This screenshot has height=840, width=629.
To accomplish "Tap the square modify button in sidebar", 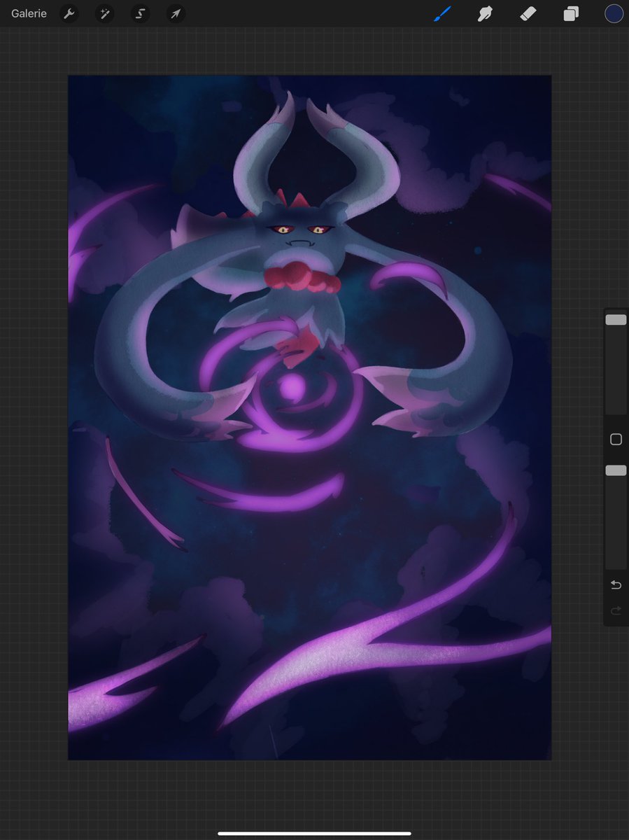I will 616,440.
